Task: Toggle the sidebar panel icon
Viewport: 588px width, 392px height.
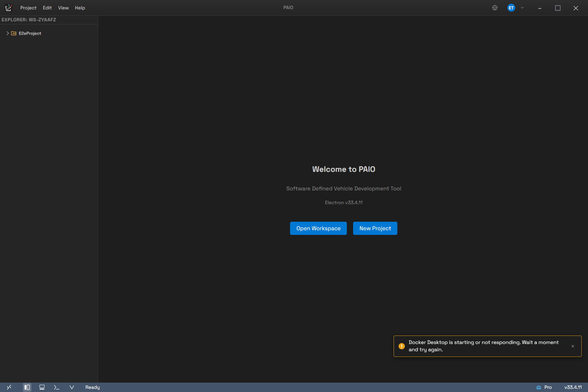Action: (x=27, y=387)
